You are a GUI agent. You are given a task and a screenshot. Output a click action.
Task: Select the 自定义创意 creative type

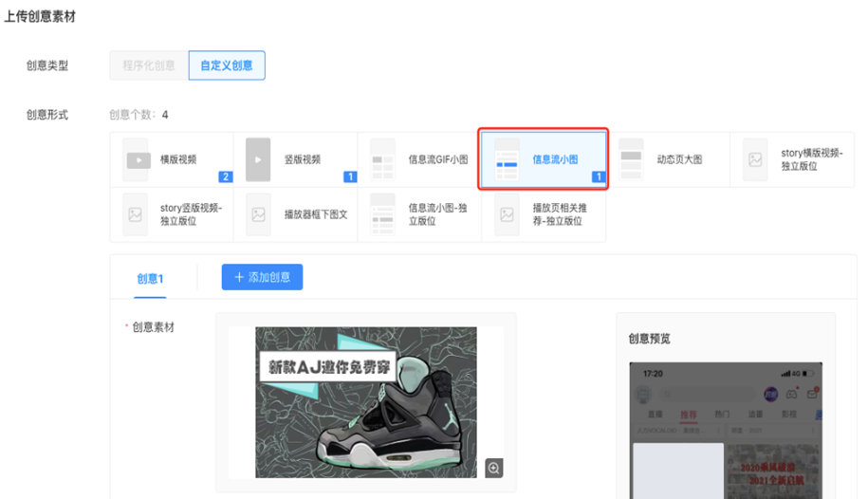pos(227,65)
